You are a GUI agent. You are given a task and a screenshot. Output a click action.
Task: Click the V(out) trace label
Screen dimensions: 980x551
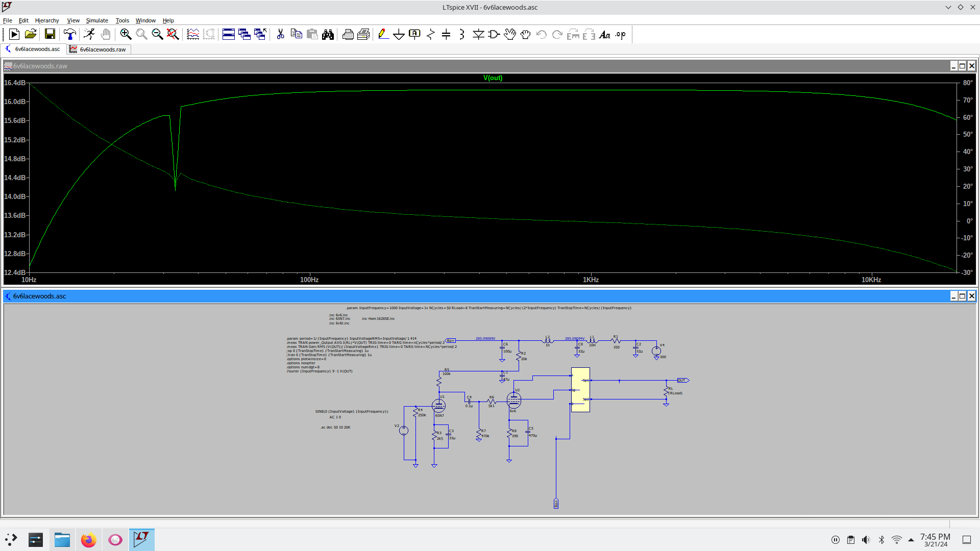coord(493,78)
